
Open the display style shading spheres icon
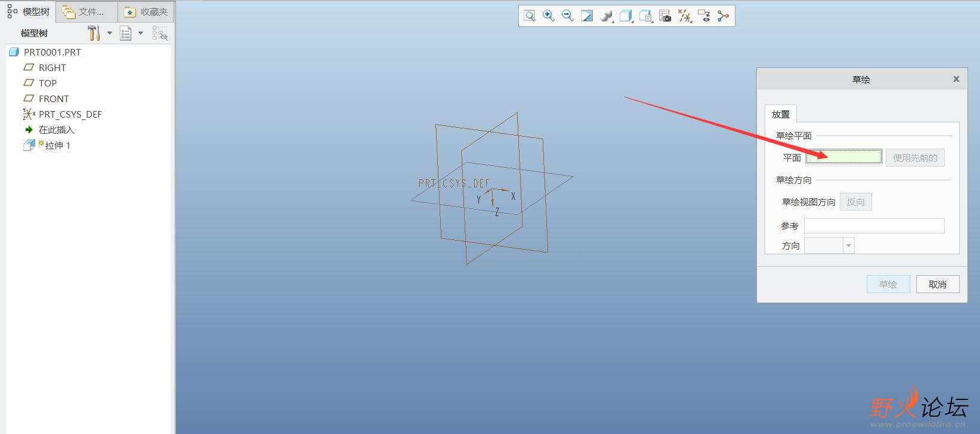click(x=607, y=16)
